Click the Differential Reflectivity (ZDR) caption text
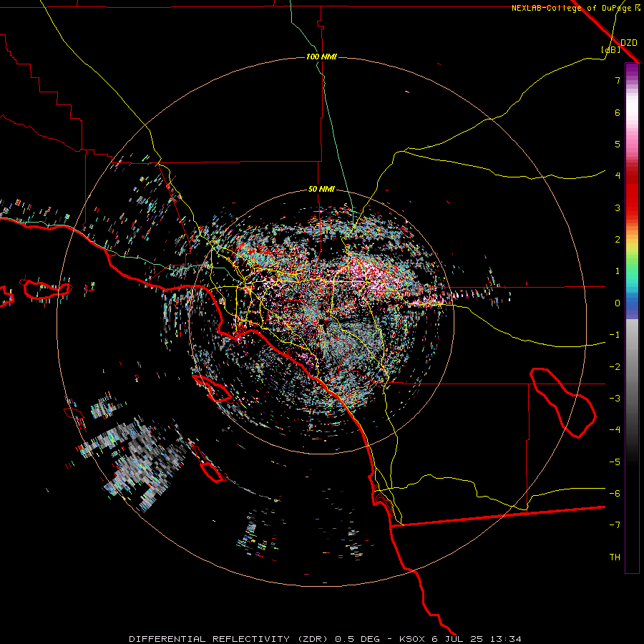644x644 pixels. pos(228,639)
